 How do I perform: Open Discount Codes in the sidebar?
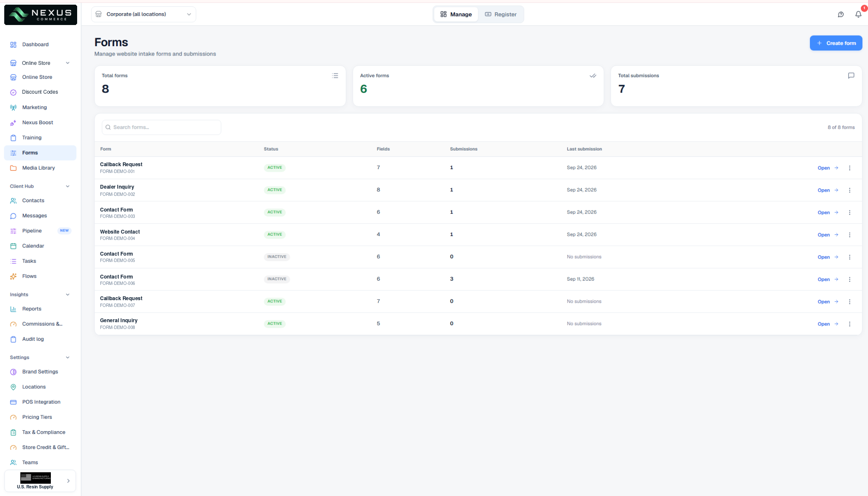(40, 92)
